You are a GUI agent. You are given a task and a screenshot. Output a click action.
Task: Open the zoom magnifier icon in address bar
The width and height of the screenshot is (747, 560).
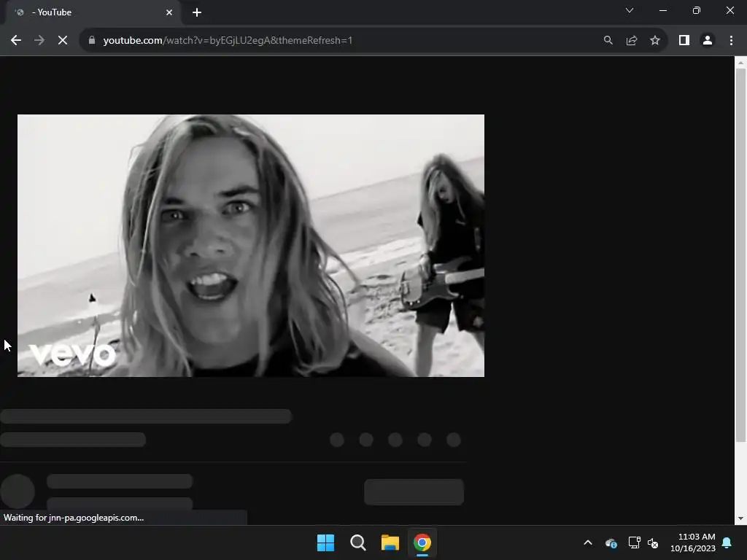tap(608, 41)
